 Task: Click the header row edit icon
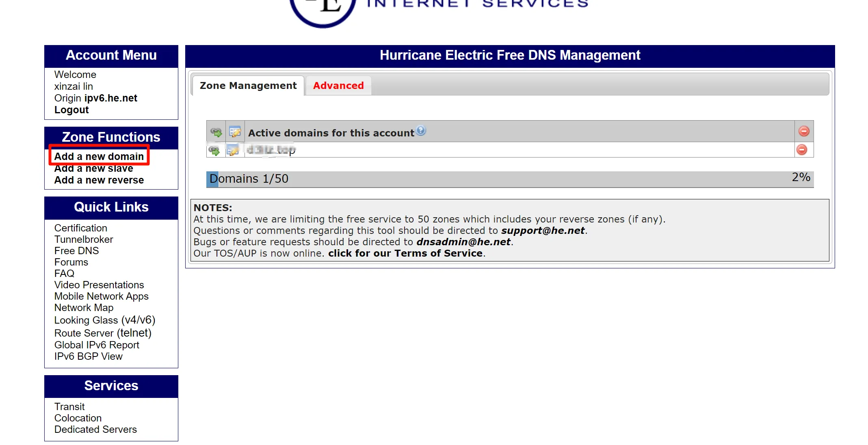pyautogui.click(x=235, y=132)
